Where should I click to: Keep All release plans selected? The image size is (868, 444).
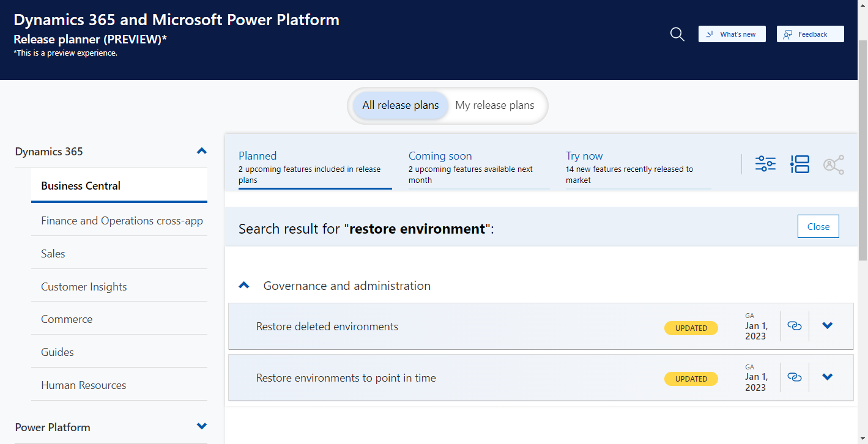pos(400,105)
